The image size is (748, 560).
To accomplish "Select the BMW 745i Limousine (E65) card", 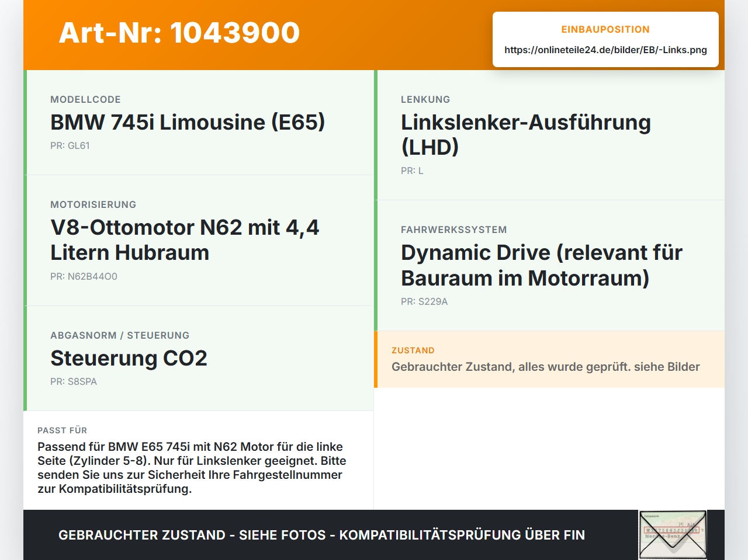I will (x=199, y=123).
